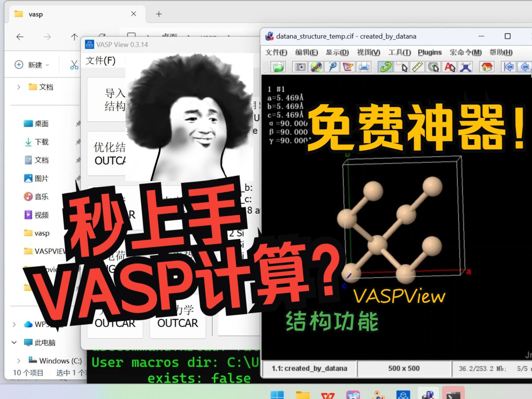Image resolution: width=532 pixels, height=399 pixels.
Task: Select 下载 in Explorer sidebar
Action: coord(41,142)
